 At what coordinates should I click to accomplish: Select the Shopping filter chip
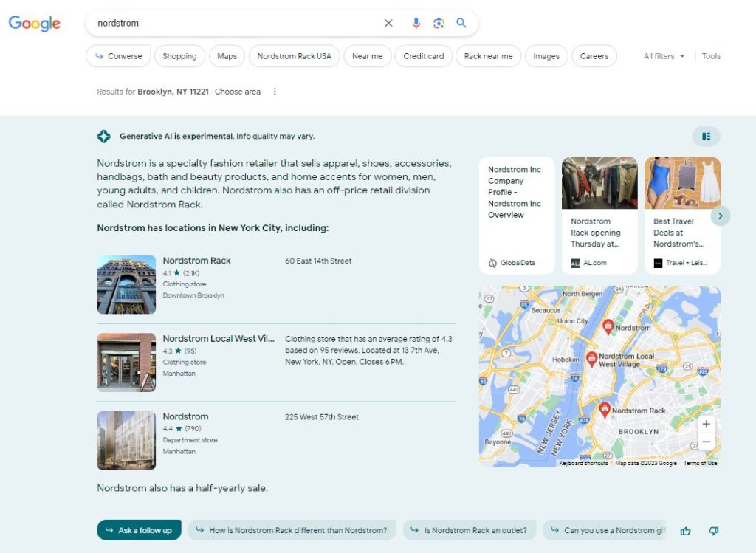coord(179,56)
